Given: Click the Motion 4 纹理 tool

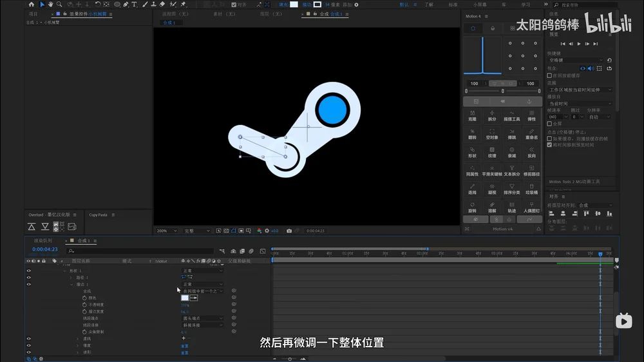Looking at the screenshot, I should pyautogui.click(x=492, y=153).
